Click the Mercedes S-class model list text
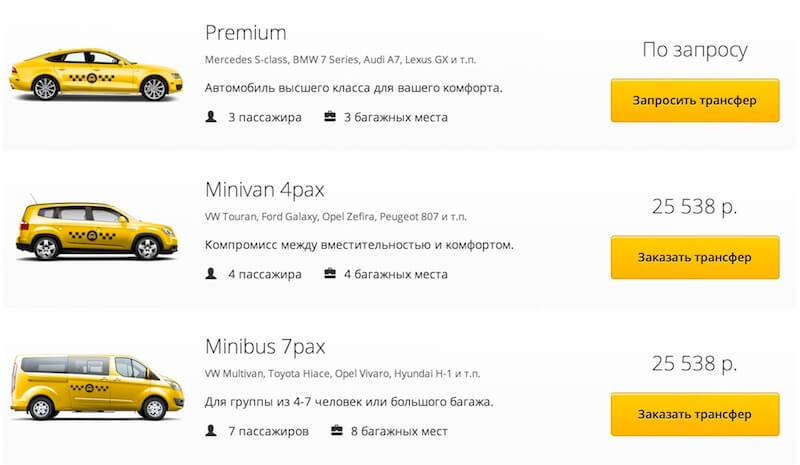This screenshot has width=800, height=465. pos(340,60)
